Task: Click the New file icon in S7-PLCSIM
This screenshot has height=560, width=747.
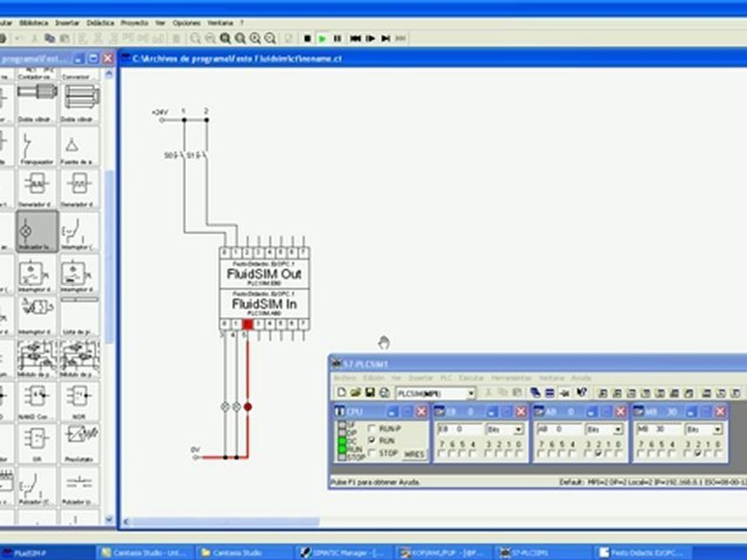Action: tap(342, 393)
